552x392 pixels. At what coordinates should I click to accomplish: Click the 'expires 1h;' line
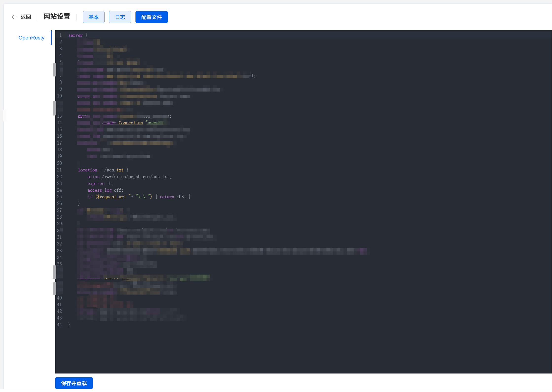tap(100, 184)
